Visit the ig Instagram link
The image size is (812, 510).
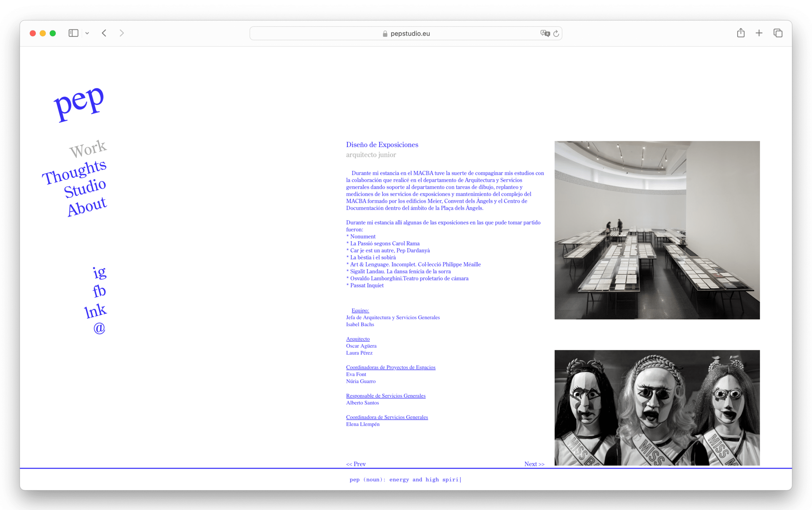coord(100,272)
